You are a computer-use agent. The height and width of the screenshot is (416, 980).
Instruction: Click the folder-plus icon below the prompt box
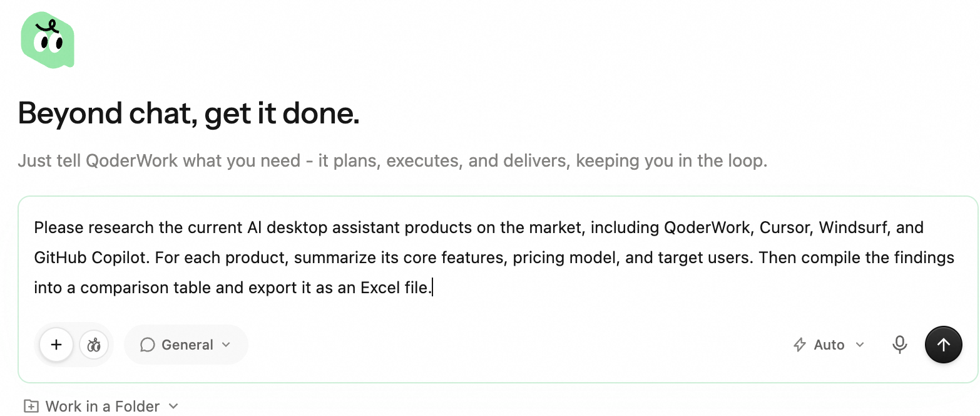click(x=30, y=406)
